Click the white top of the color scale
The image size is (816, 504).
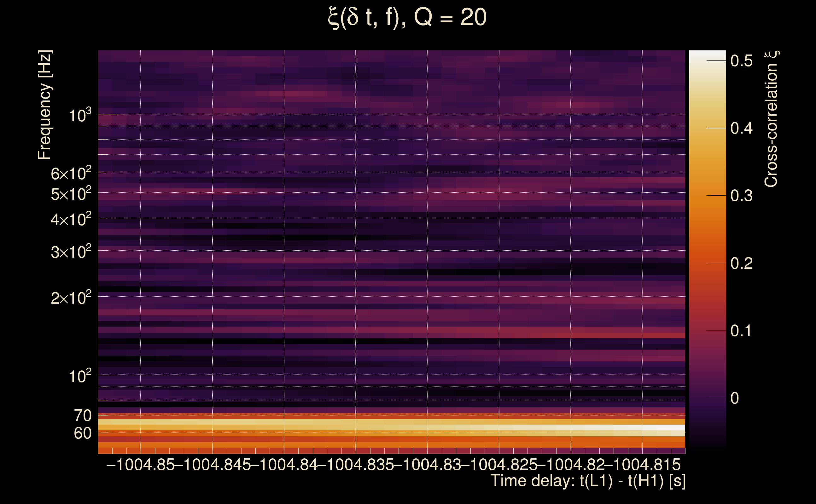[707, 55]
